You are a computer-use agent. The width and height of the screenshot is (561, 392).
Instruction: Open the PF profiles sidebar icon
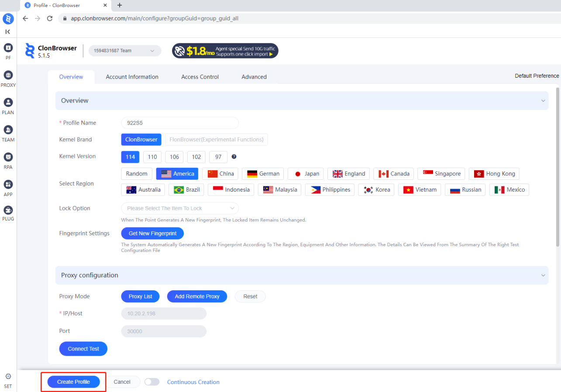(8, 48)
